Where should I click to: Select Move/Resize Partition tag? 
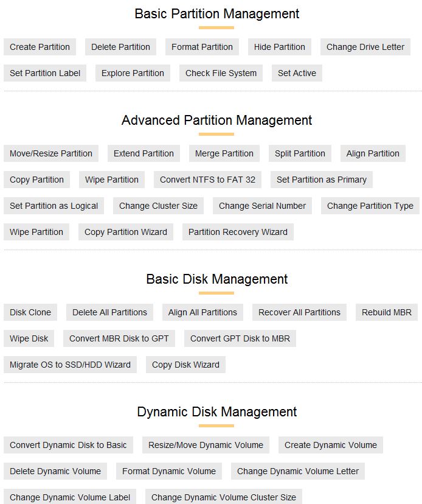(x=51, y=153)
